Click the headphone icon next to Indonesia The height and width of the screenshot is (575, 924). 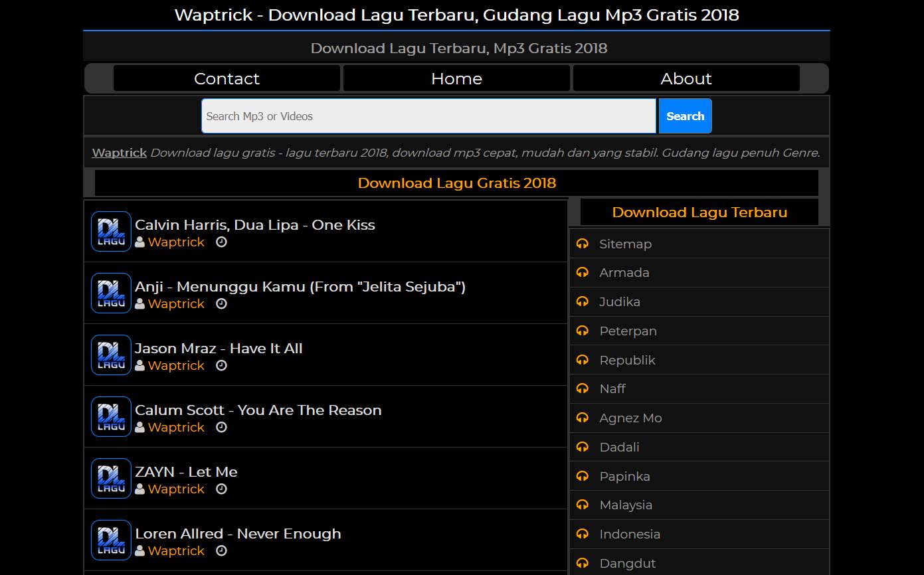click(x=583, y=534)
